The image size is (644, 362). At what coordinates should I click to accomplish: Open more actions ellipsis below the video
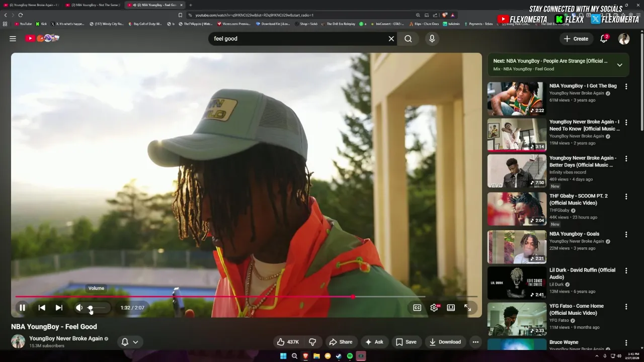click(475, 342)
